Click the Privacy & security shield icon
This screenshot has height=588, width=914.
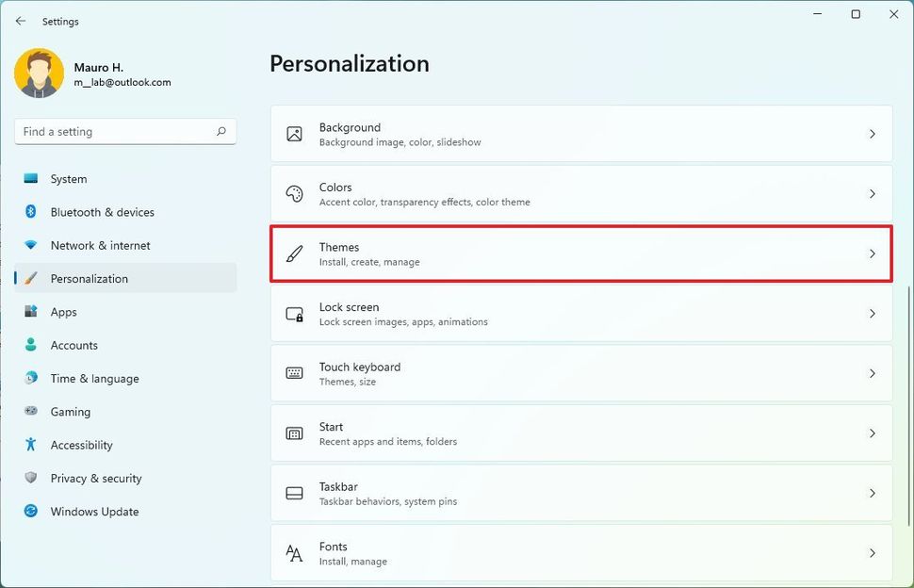(x=30, y=478)
